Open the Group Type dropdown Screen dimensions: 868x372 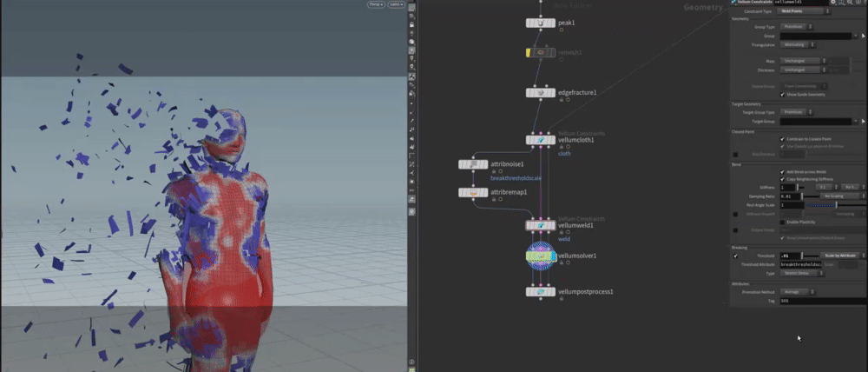tap(797, 27)
